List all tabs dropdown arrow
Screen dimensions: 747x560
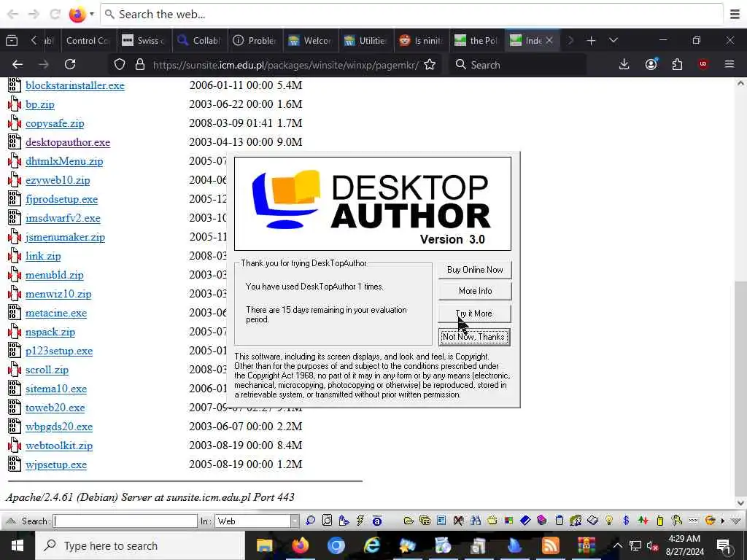click(614, 41)
